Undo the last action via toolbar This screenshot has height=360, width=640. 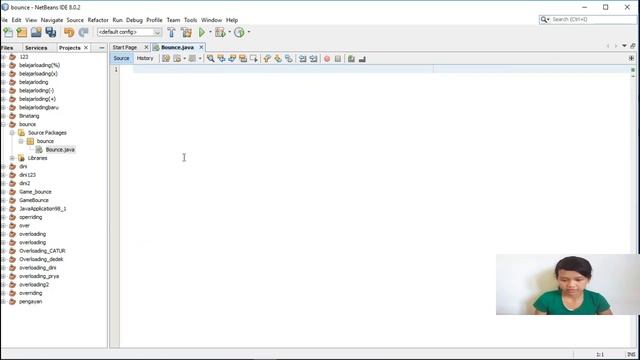(69, 32)
